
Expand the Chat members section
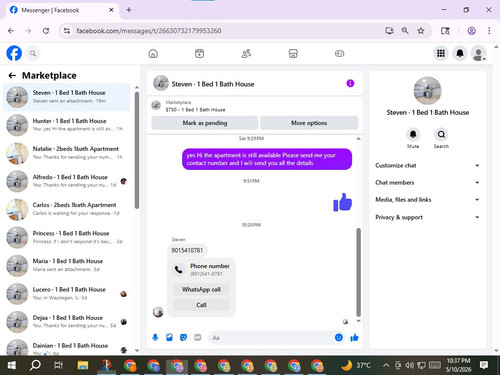[x=427, y=182]
